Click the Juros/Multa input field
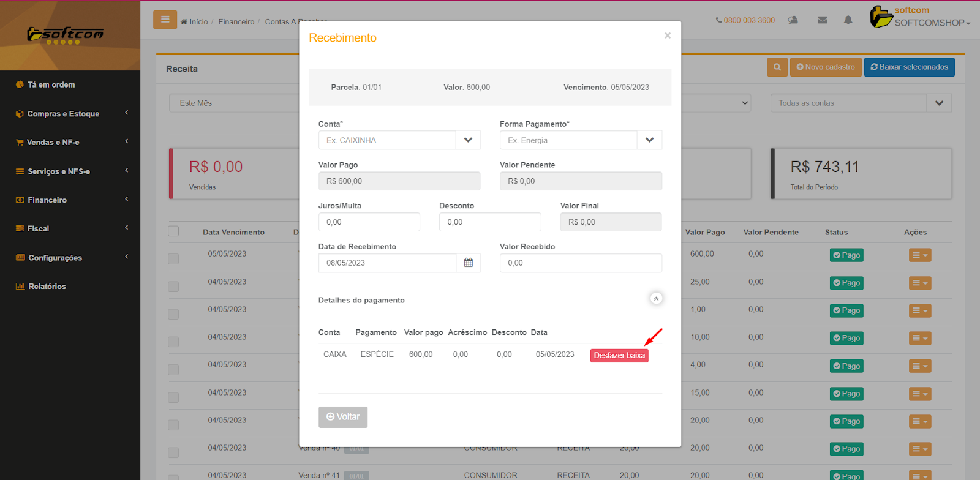 (x=369, y=222)
